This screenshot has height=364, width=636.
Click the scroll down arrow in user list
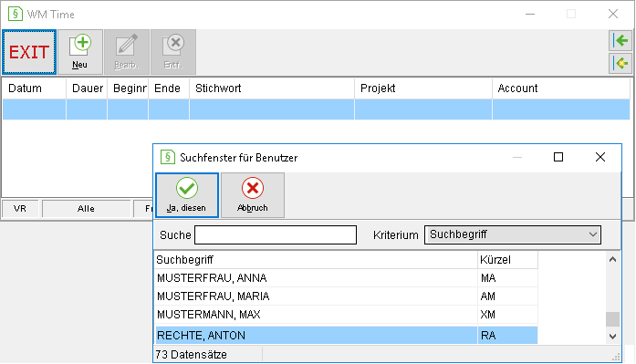[x=612, y=337]
